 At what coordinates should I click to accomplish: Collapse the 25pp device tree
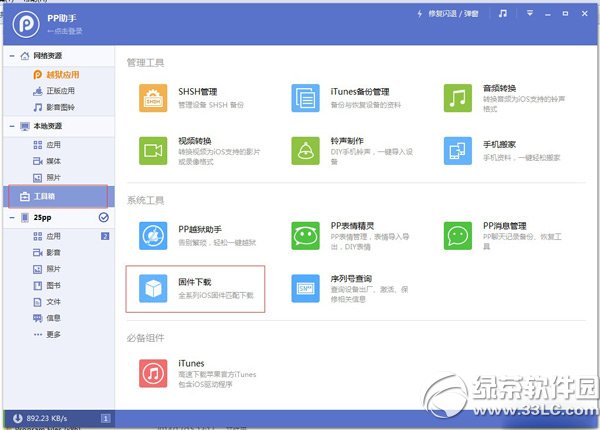pyautogui.click(x=10, y=217)
